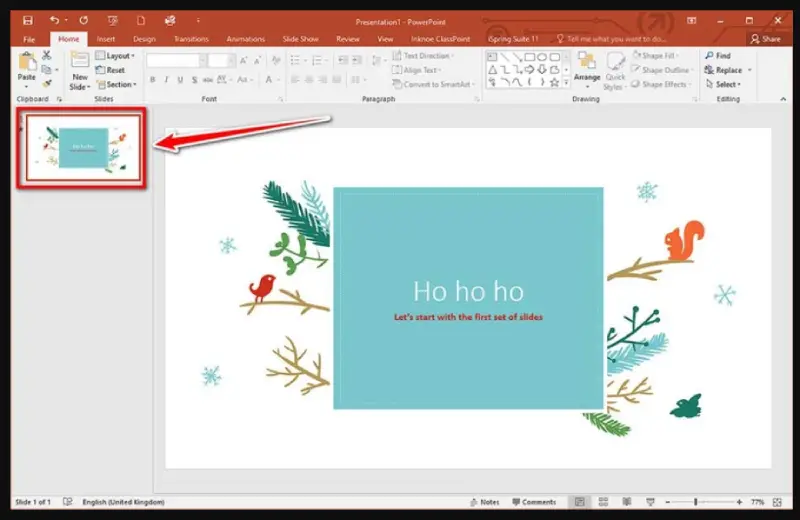Click the Tell me what you want search
The height and width of the screenshot is (520, 800).
coord(611,39)
